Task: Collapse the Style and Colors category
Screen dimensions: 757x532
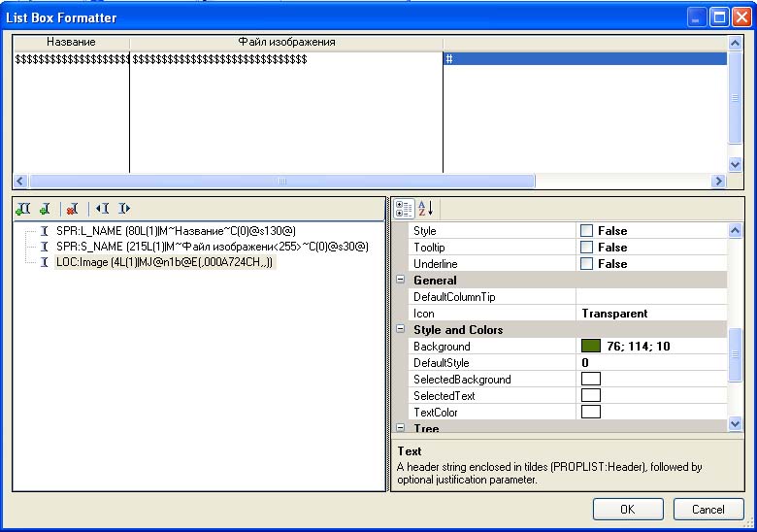Action: (x=400, y=330)
